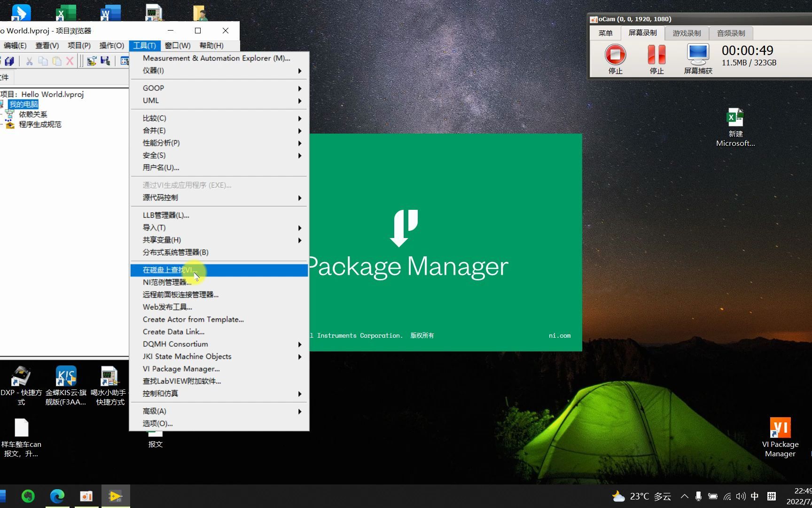Select the 程序生成规范 tree item
The image size is (812, 508).
coord(40,125)
